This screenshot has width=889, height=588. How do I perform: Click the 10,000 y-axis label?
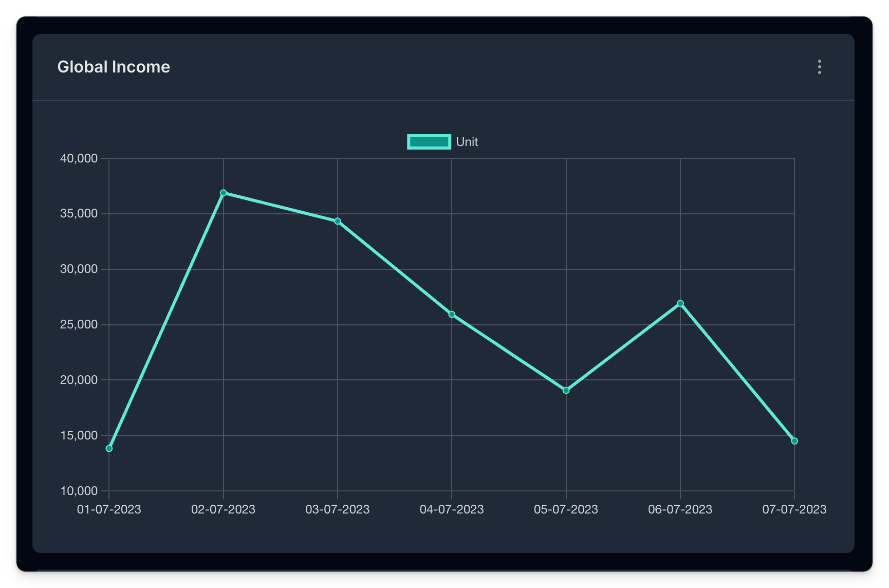click(79, 491)
